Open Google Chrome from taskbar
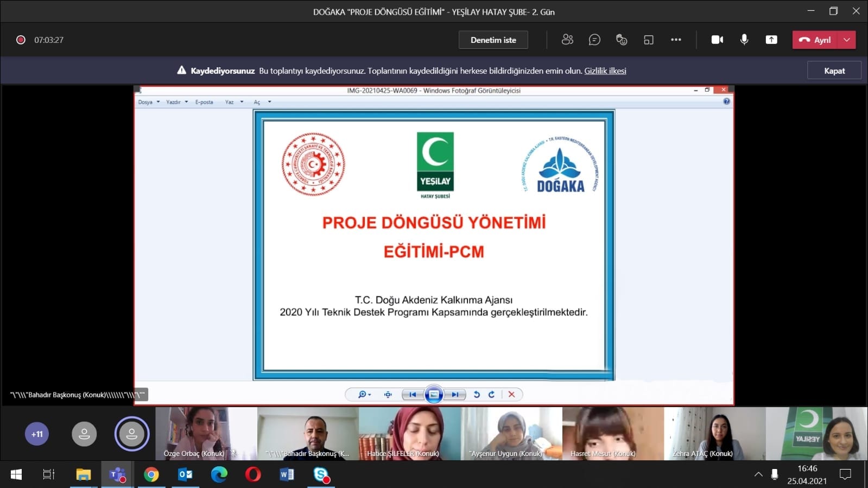Screen dimensions: 868x488 pos(151,474)
